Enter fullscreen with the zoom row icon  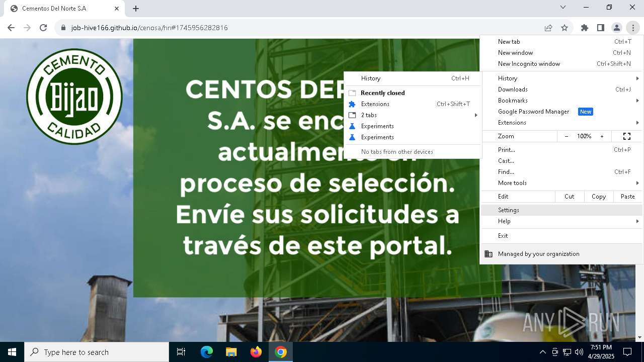pyautogui.click(x=627, y=136)
